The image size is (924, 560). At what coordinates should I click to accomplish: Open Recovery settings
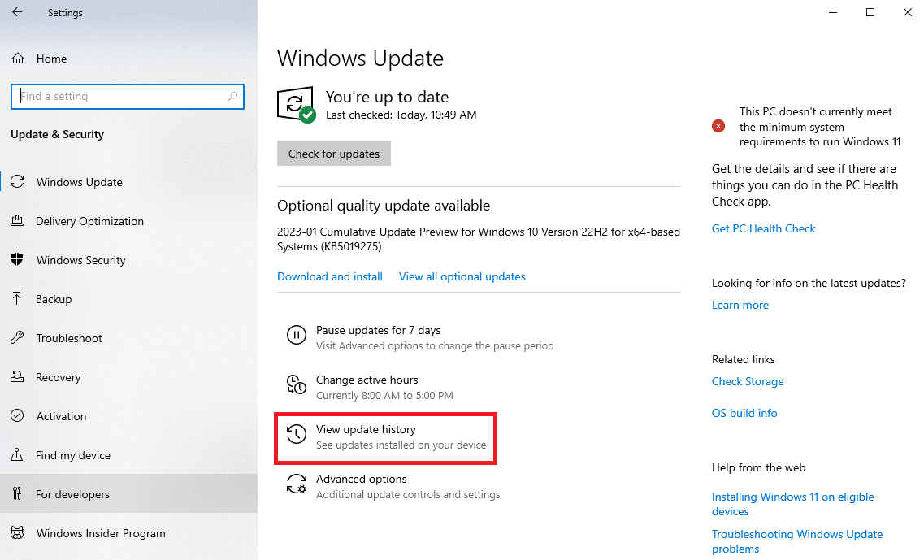click(x=128, y=376)
